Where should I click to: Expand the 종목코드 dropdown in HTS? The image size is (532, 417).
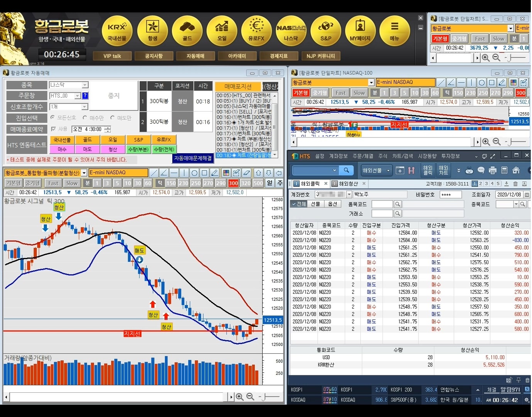[516, 204]
